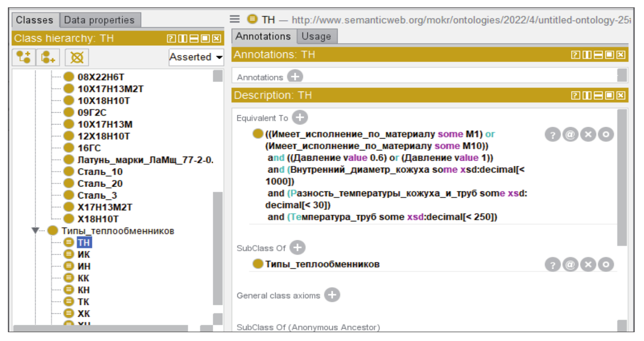Add a general class axiom
Screen dimensions: 644x341
click(x=332, y=295)
